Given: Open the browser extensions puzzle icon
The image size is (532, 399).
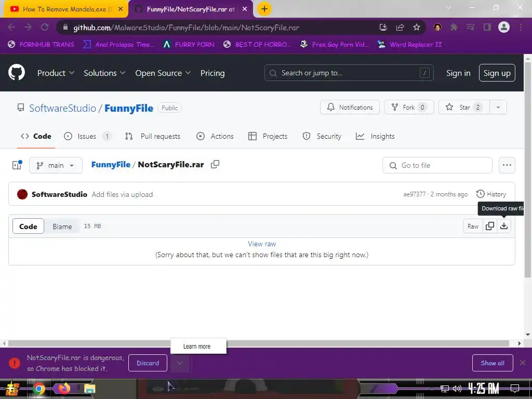Looking at the screenshot, I should click(454, 27).
